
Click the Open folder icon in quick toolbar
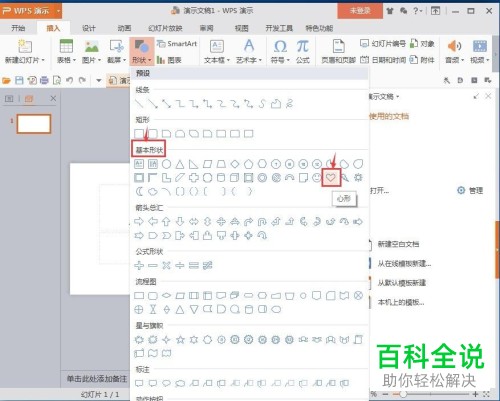coord(6,80)
